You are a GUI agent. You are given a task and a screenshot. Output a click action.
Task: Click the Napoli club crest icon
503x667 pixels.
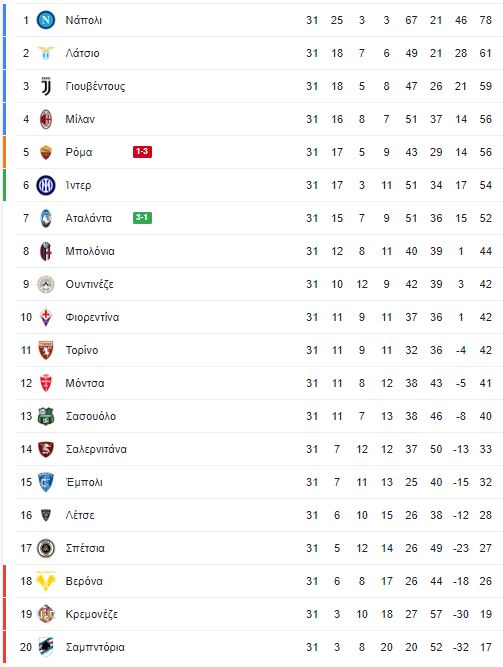click(x=46, y=20)
